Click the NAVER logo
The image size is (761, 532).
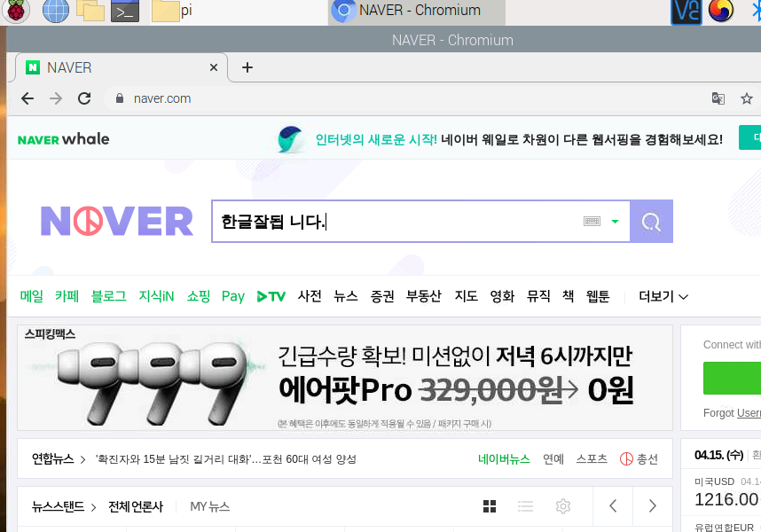(116, 221)
